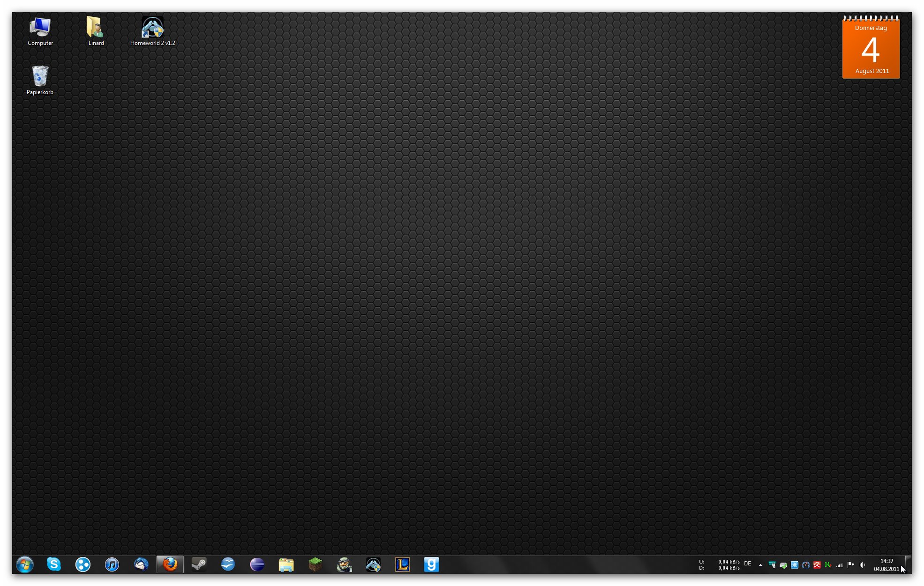Image resolution: width=924 pixels, height=586 pixels.
Task: Open the taskbar clock and date
Action: (886, 565)
